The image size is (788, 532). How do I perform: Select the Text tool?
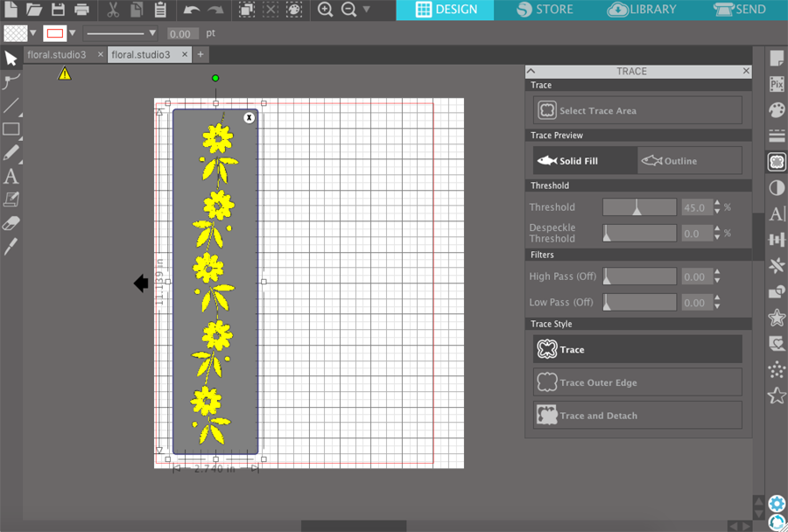point(11,177)
